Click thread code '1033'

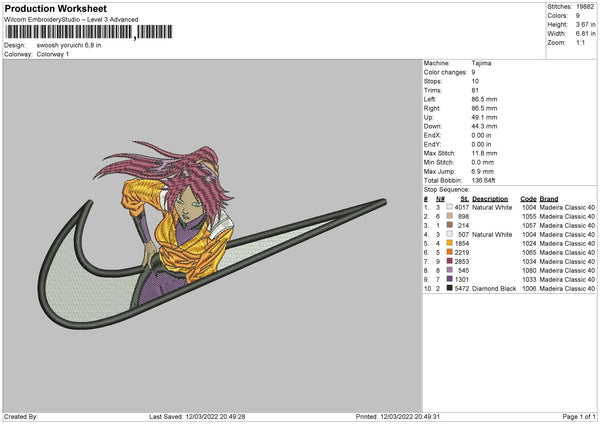pos(529,279)
